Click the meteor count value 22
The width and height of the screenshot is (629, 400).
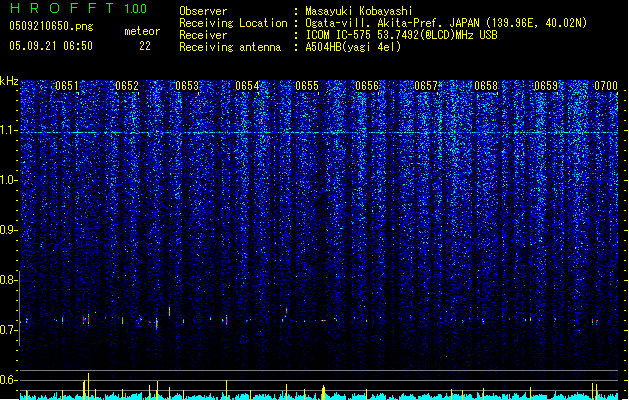pyautogui.click(x=145, y=46)
